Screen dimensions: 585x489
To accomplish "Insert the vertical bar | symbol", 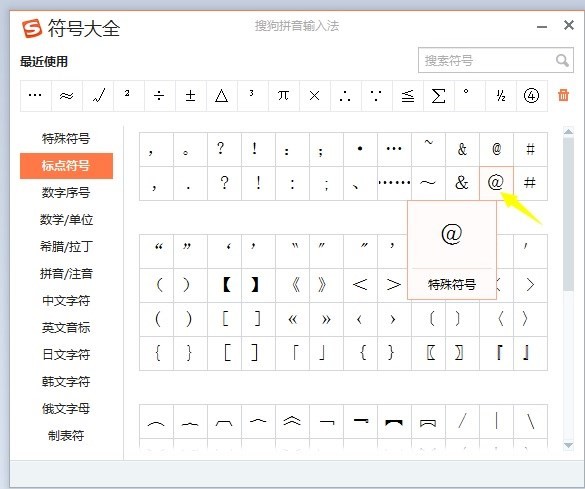I will [x=497, y=421].
